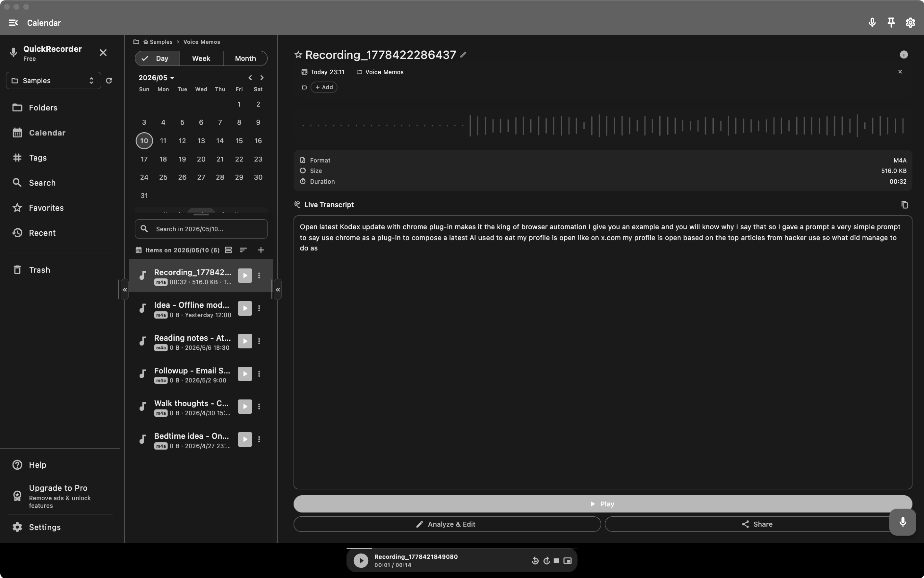
Task: Open the sort options icon in list header
Action: (244, 250)
